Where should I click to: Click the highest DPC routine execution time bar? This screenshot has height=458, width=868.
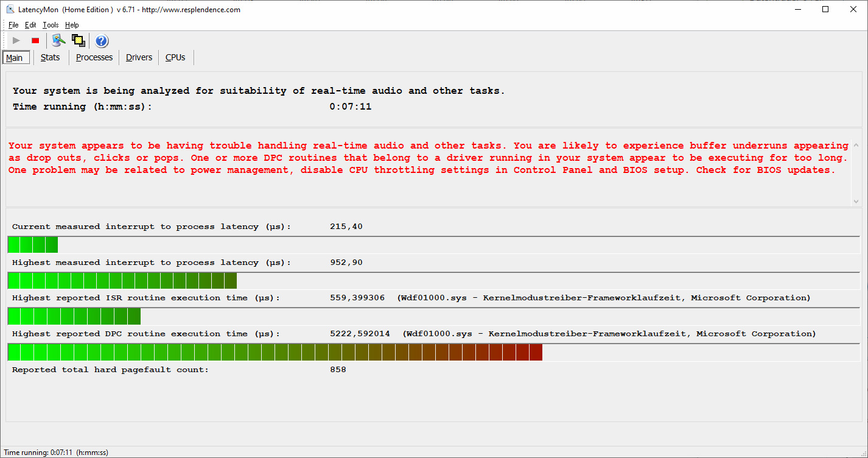tap(433, 352)
